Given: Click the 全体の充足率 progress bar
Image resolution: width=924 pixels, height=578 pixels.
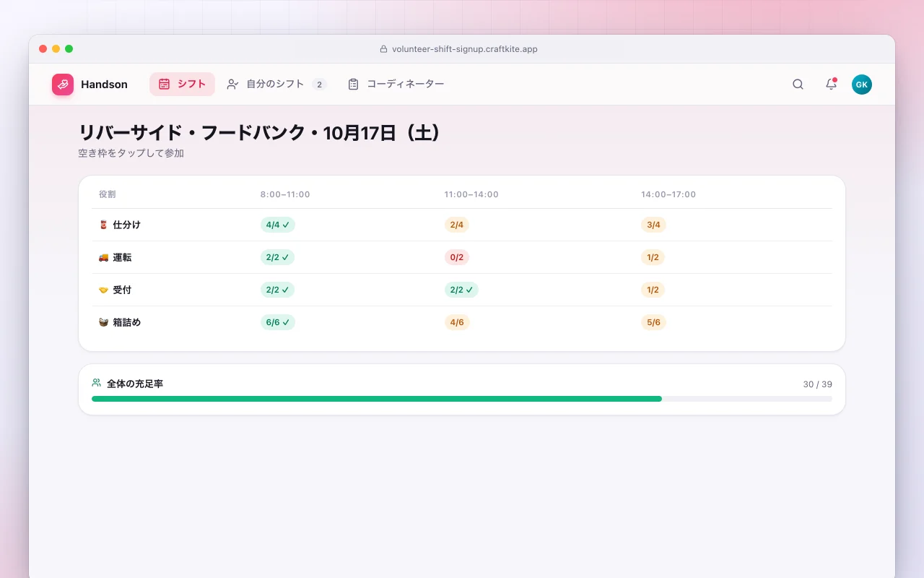Looking at the screenshot, I should point(462,399).
